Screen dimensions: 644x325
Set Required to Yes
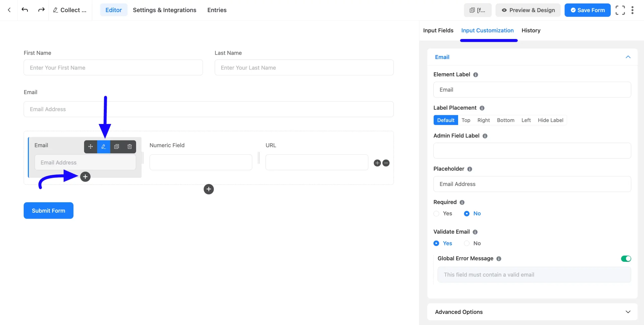(x=443, y=214)
